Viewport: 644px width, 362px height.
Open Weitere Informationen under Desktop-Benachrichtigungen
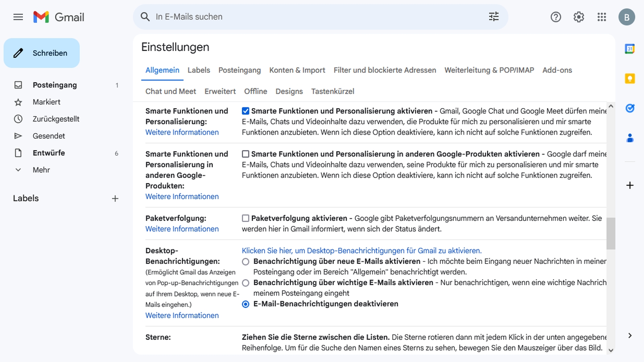(x=182, y=316)
